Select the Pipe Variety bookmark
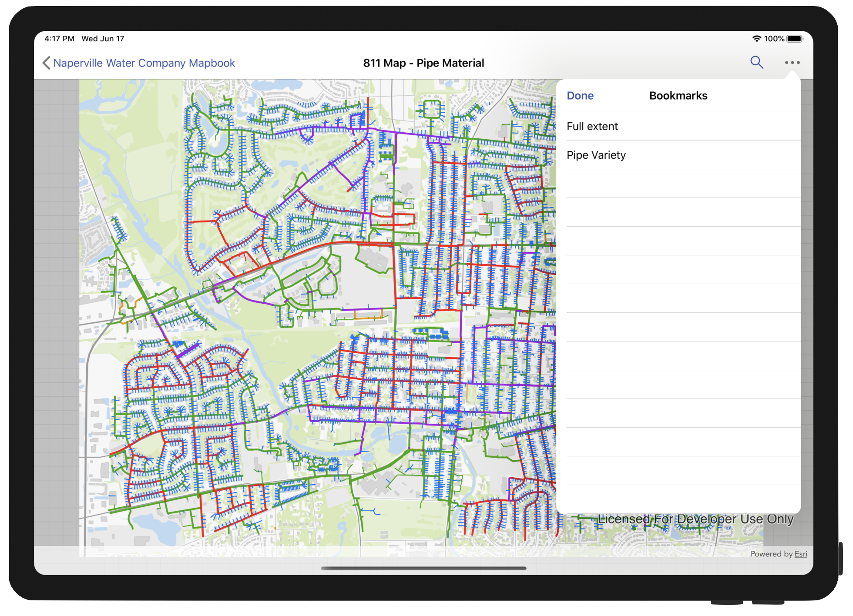853x616 pixels. coord(678,155)
